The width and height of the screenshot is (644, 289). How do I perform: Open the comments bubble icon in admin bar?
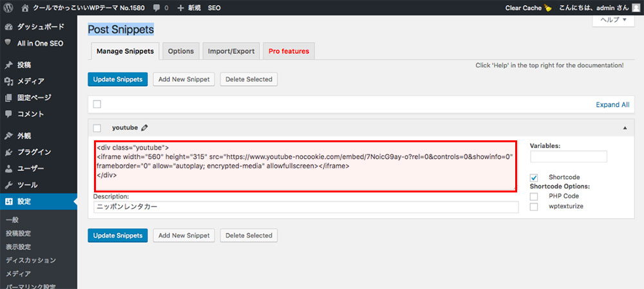pos(156,8)
